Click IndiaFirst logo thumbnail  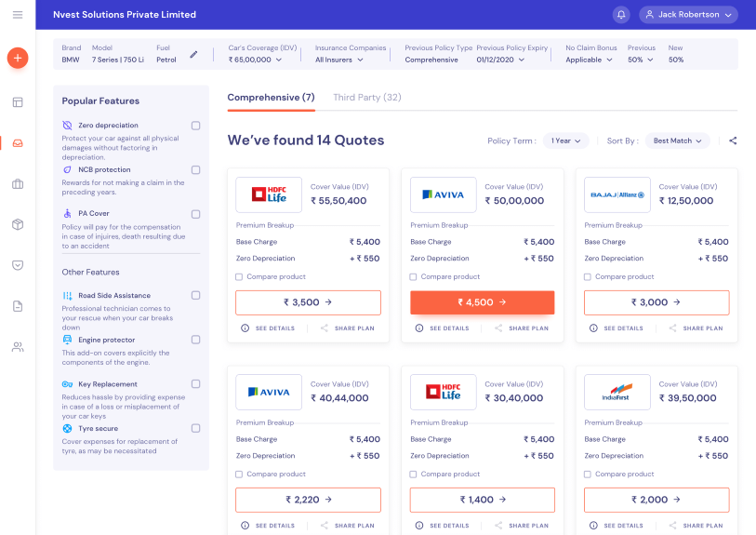pos(617,393)
